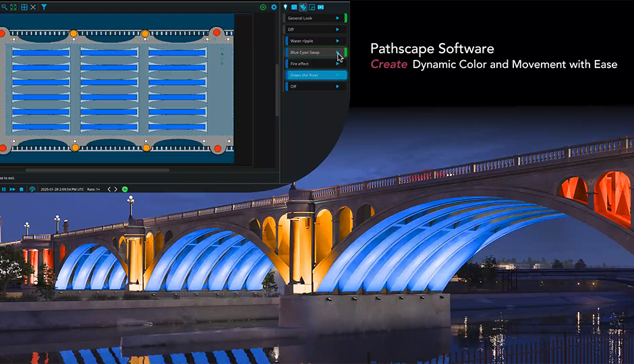Click the fast-forward button in playback bar
This screenshot has width=634, height=364.
pyautogui.click(x=13, y=189)
